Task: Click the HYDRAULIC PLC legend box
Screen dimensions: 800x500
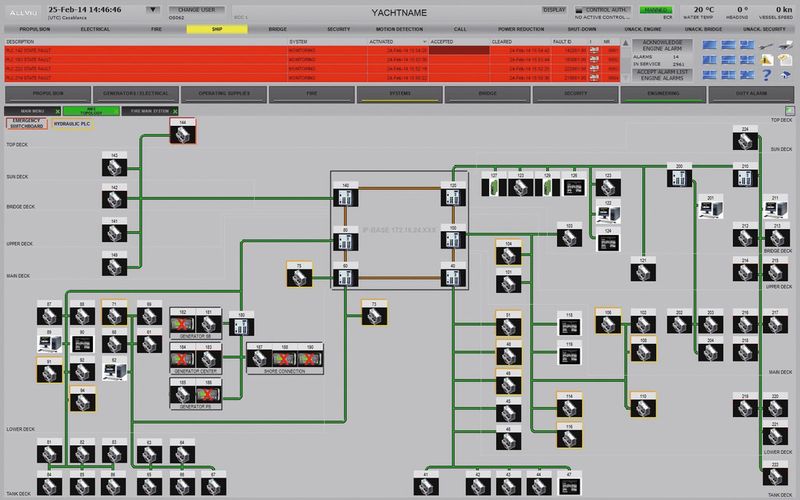Action: click(72, 123)
